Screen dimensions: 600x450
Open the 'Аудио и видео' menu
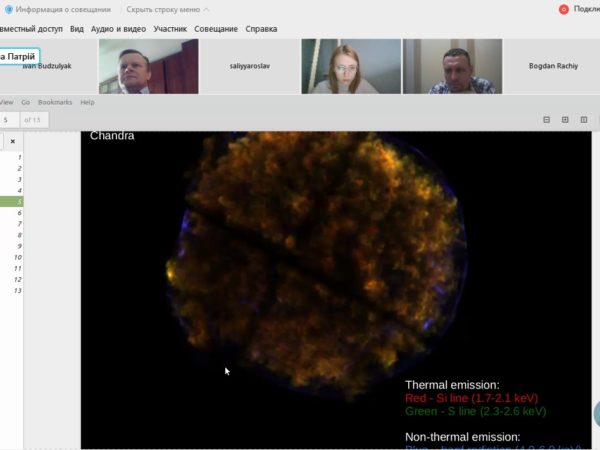click(118, 29)
